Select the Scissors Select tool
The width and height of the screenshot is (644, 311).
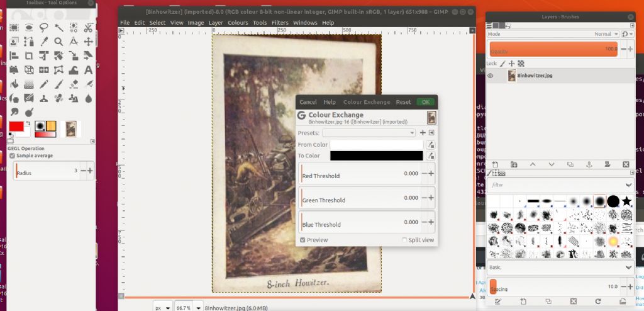88,28
